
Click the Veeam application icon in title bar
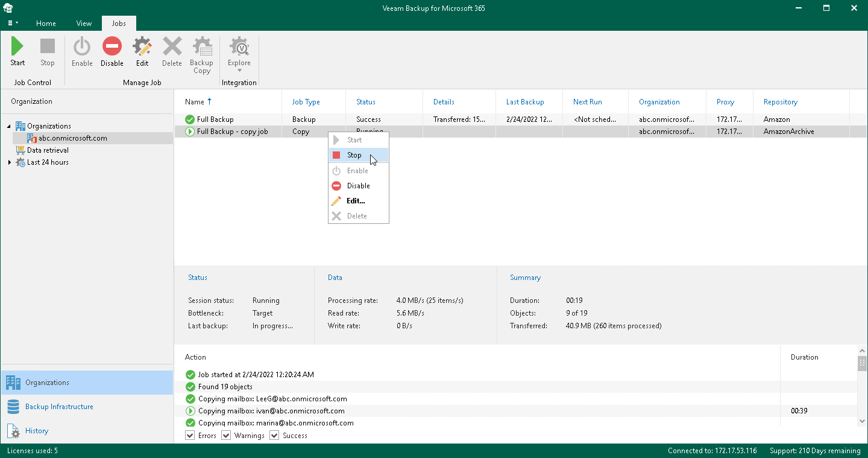(x=8, y=8)
